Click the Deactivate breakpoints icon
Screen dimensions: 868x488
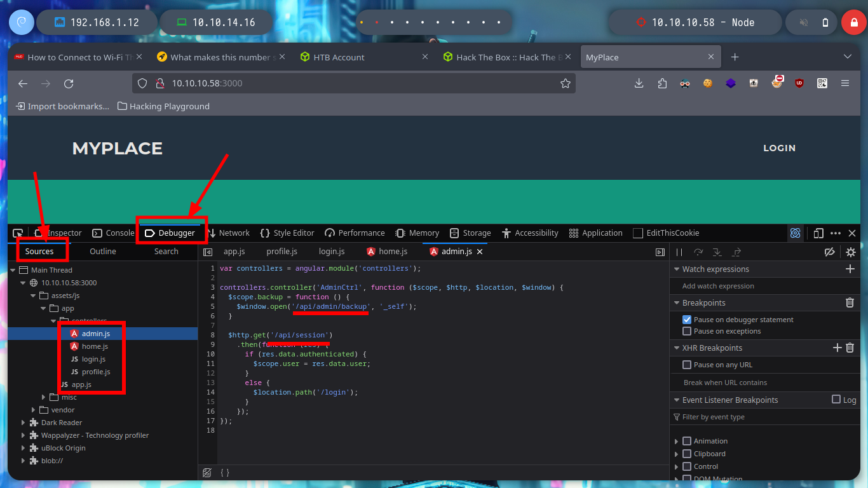[x=829, y=252]
